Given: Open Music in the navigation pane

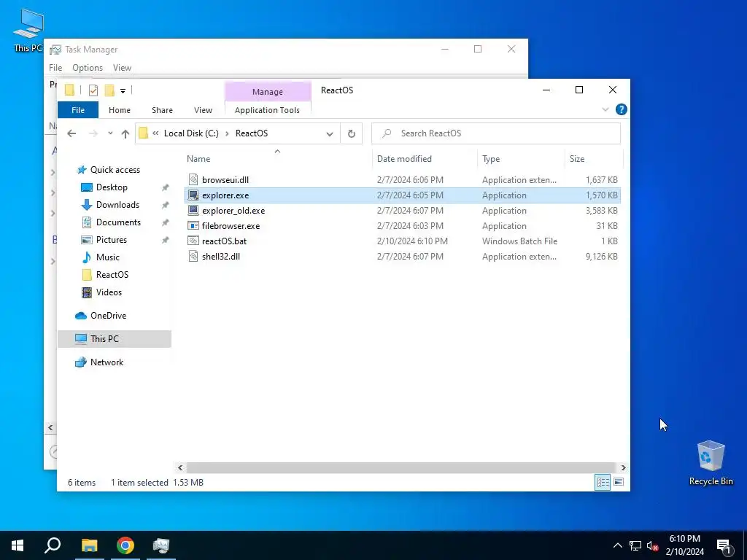Looking at the screenshot, I should (108, 257).
